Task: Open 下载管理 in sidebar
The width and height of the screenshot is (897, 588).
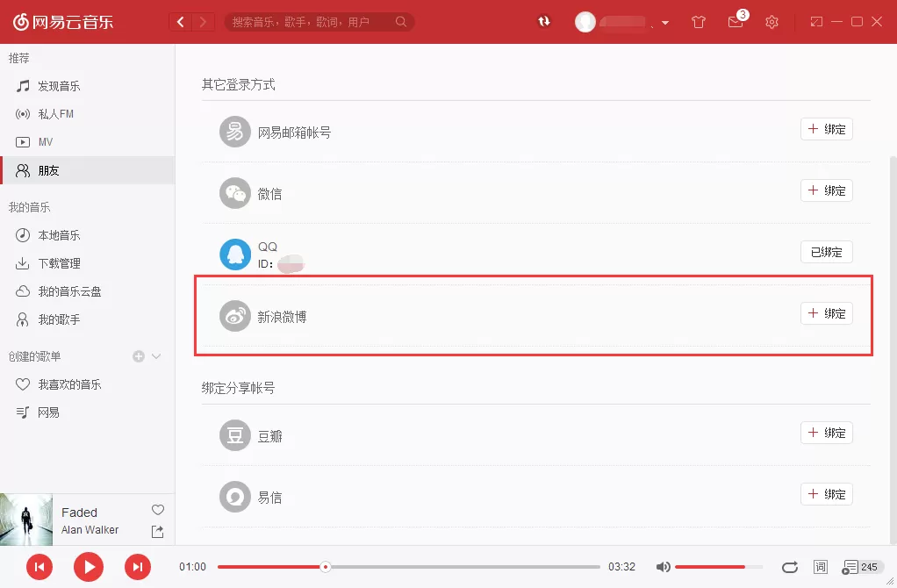Action: pyautogui.click(x=88, y=263)
